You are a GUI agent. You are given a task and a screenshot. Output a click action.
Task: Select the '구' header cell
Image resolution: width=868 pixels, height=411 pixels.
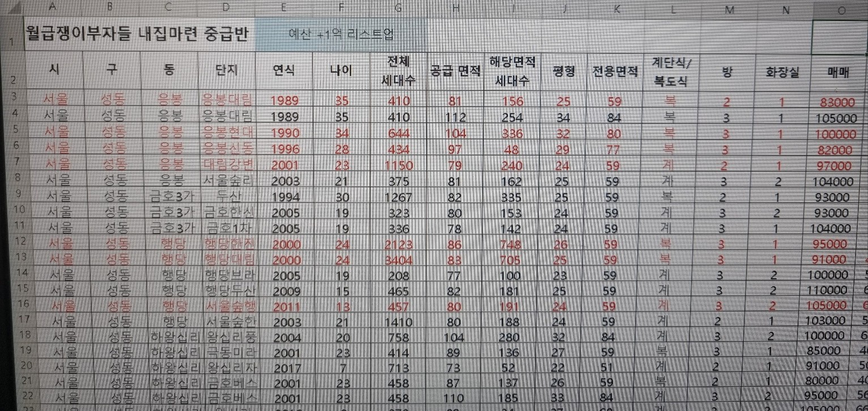(x=112, y=70)
